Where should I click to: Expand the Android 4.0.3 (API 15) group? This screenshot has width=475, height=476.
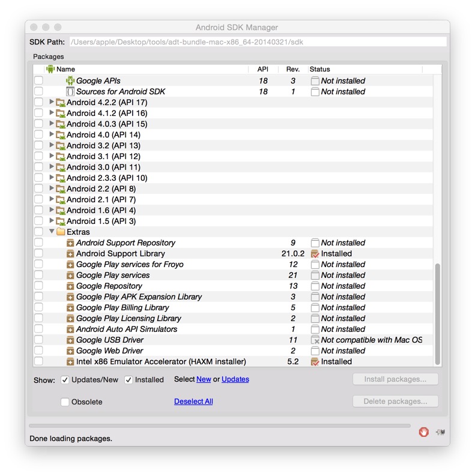pos(52,124)
